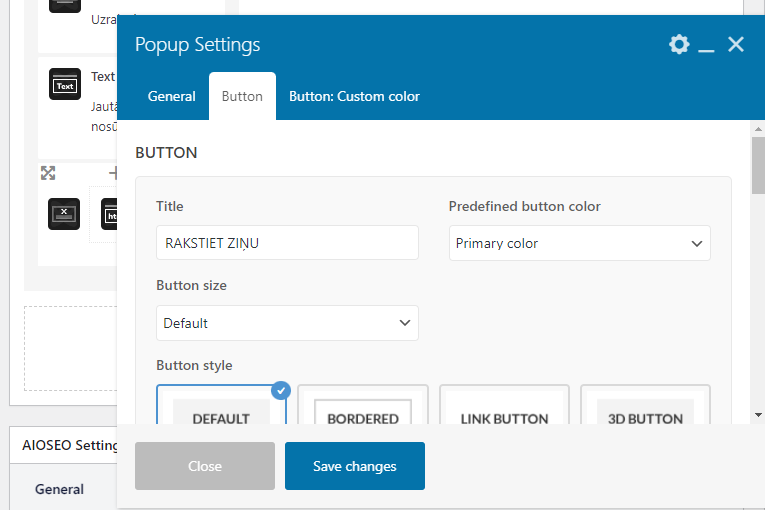Viewport: 765px width, 510px height.
Task: Click the Title input field
Action: tap(287, 243)
